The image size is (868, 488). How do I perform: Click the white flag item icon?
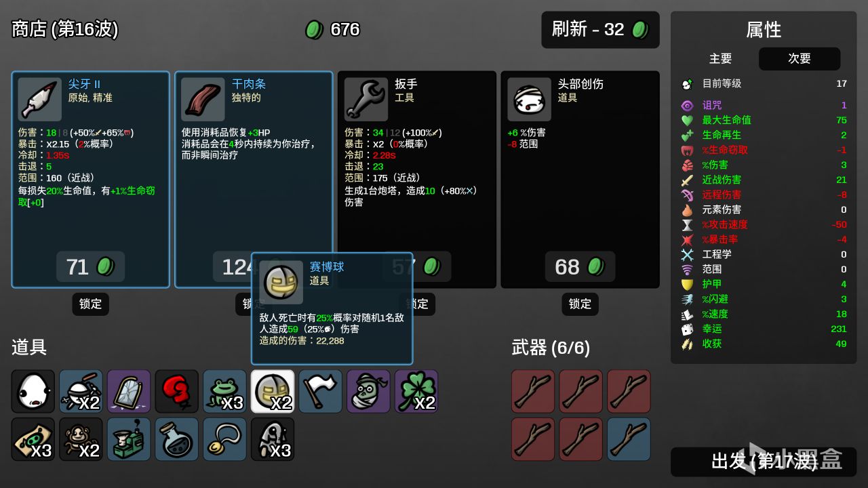pos(321,391)
